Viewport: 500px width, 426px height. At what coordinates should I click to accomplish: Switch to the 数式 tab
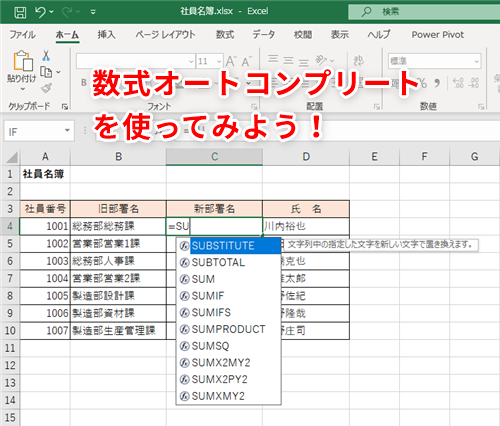tap(225, 35)
